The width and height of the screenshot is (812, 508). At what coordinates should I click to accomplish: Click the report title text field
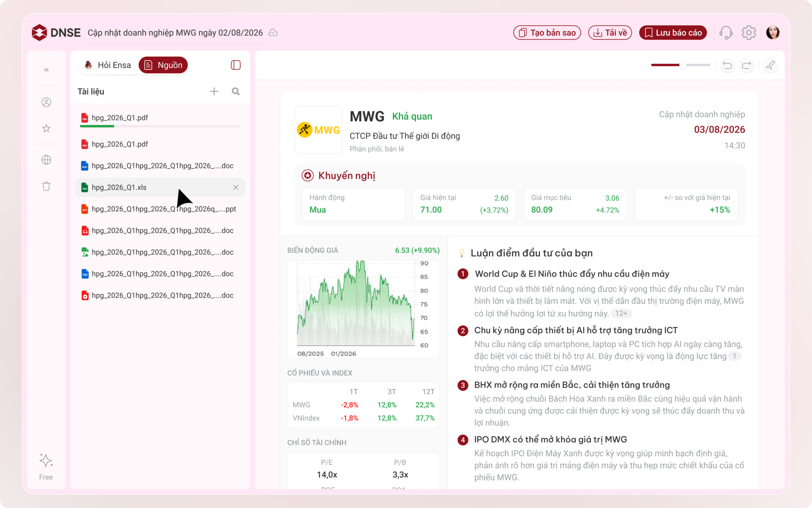(175, 33)
